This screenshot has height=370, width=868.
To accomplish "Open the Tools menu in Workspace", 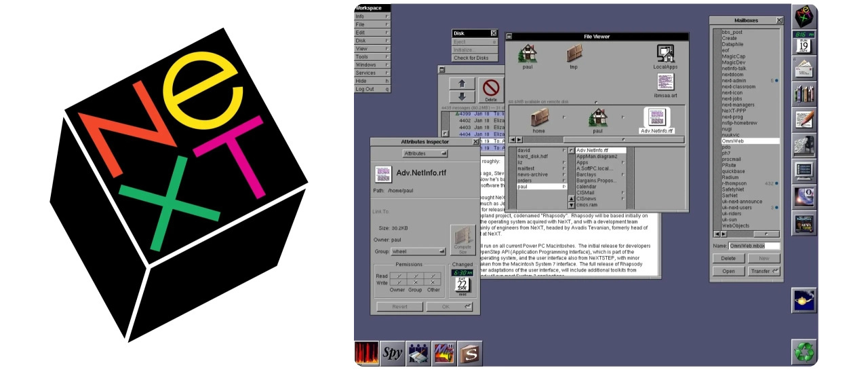I will pyautogui.click(x=372, y=57).
